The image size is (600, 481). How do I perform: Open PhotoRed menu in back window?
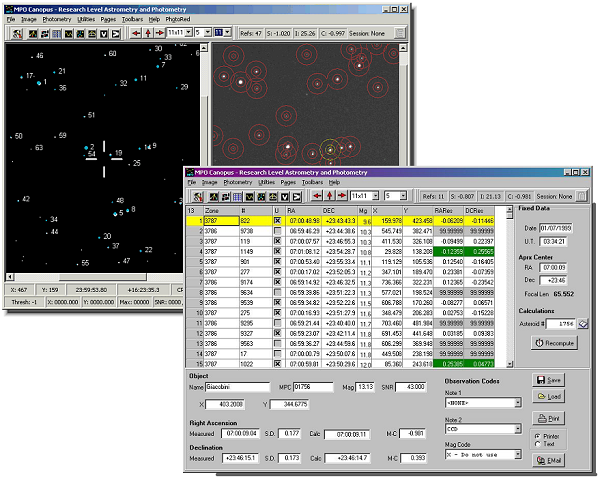(x=178, y=19)
